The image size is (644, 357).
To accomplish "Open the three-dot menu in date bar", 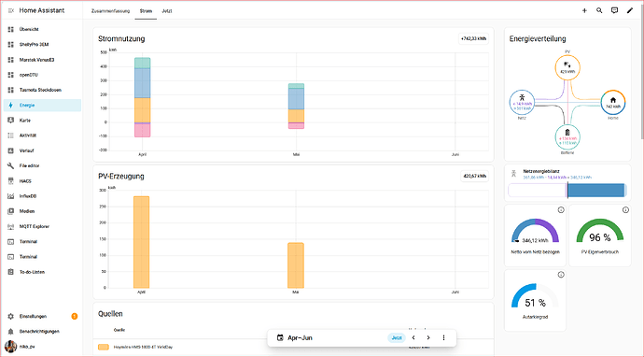I will coord(443,337).
